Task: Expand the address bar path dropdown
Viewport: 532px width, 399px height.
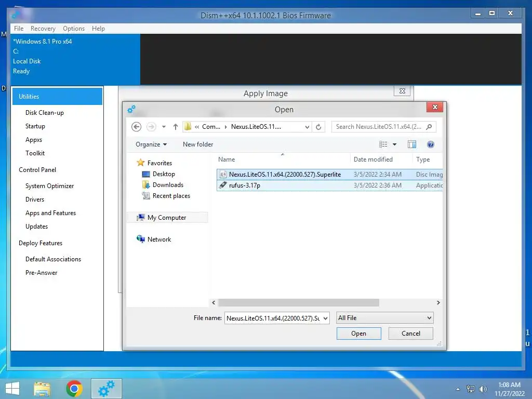Action: point(307,127)
